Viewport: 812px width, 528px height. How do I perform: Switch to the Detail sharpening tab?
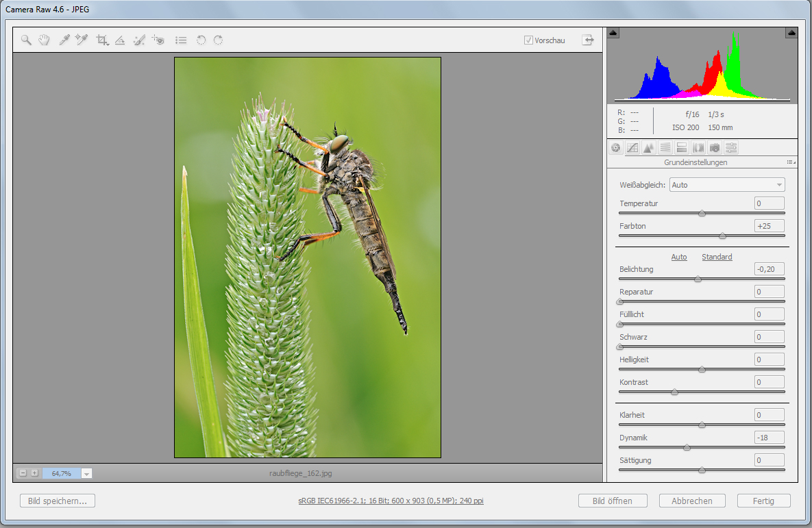(648, 148)
